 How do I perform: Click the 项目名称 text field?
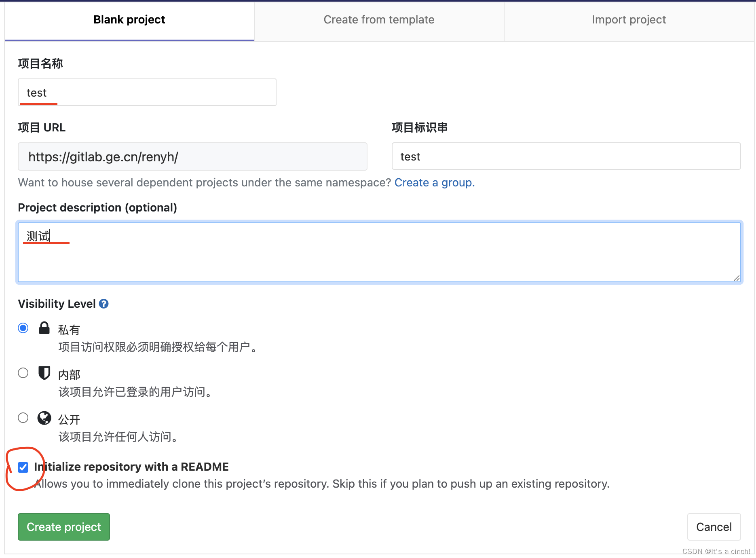pos(147,92)
